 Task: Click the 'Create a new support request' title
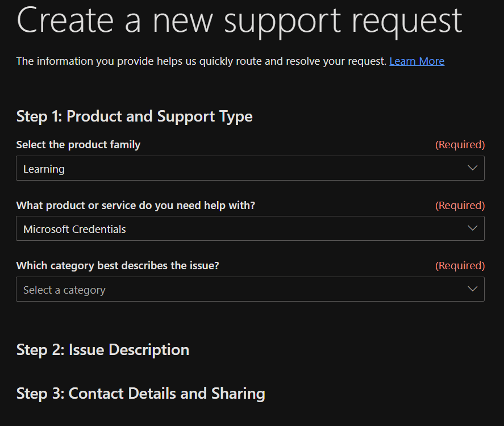239,20
